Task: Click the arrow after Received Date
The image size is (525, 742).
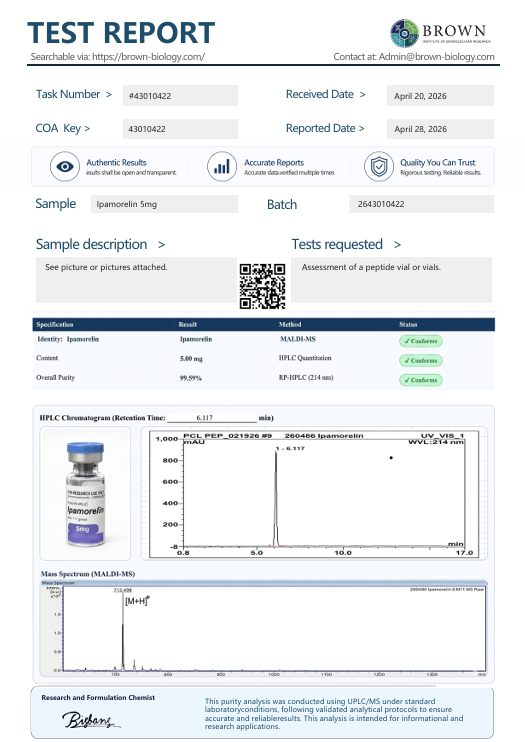Action: pyautogui.click(x=363, y=95)
